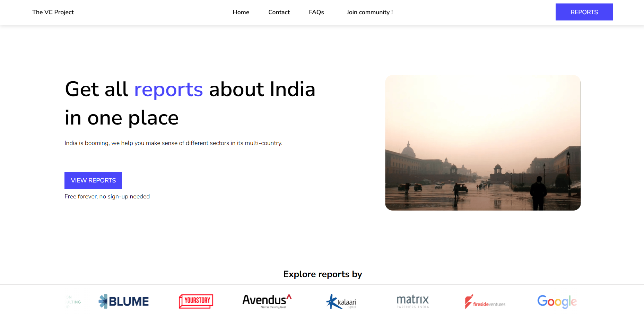Viewport: 644px width, 333px height.
Task: Click the foggy India street photo
Action: pos(483,143)
